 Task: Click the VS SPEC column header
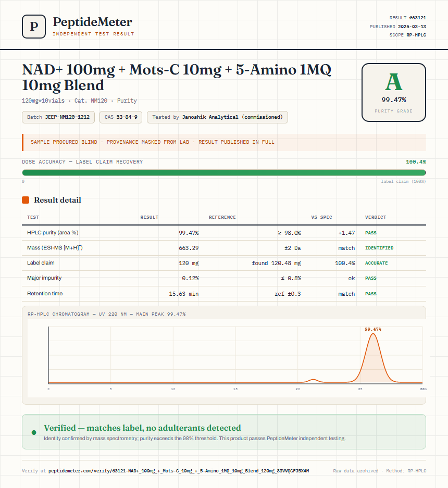click(321, 217)
